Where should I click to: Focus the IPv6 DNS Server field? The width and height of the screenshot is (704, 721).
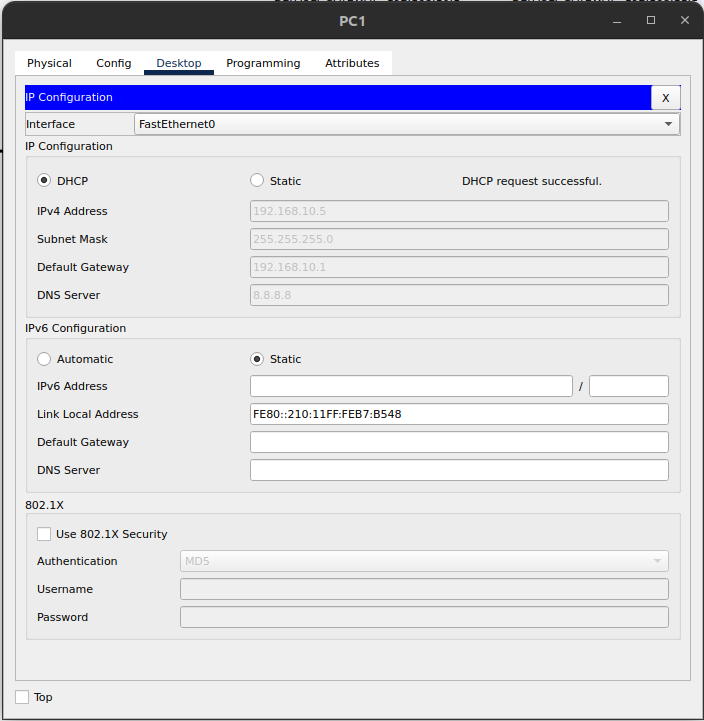pyautogui.click(x=459, y=470)
